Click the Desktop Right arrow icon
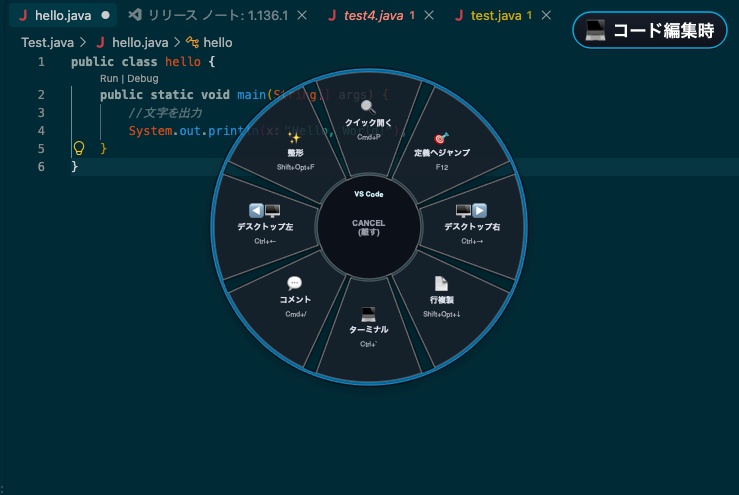Screen dimensions: 739x495 click(x=479, y=210)
